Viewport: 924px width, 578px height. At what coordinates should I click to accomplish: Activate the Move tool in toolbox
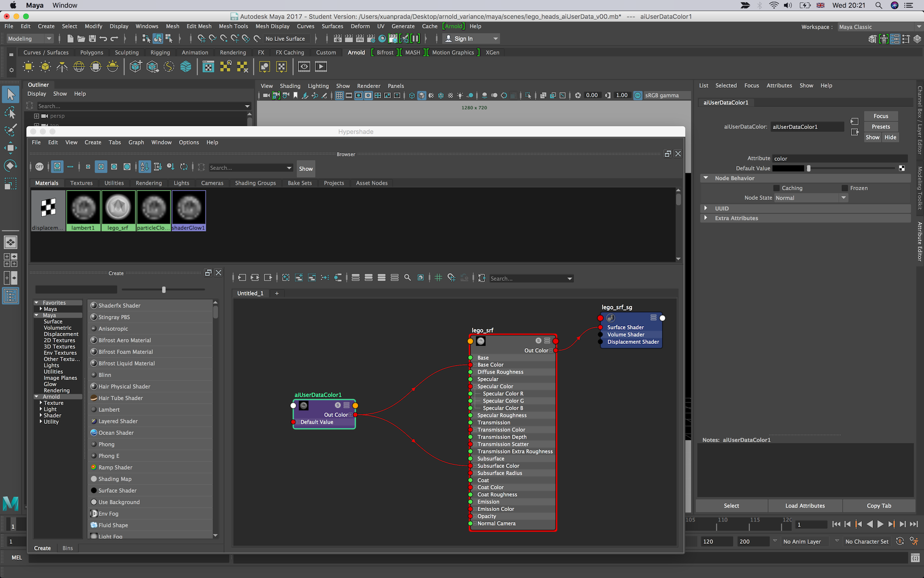(11, 148)
